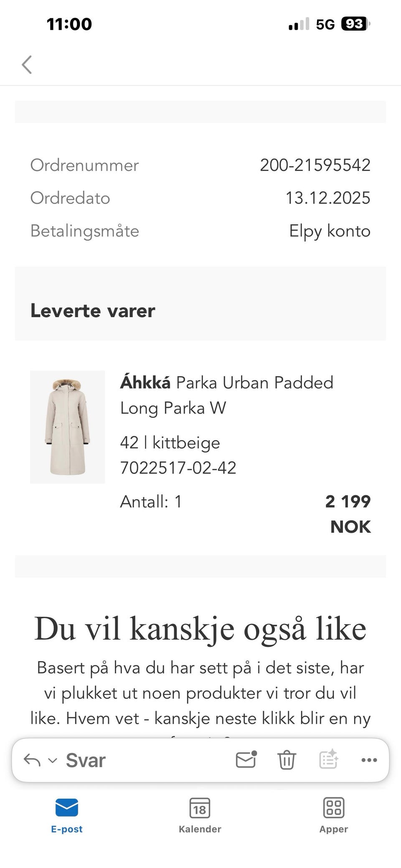401x868 pixels.
Task: Tap the Svar reply button
Action: pos(86,760)
